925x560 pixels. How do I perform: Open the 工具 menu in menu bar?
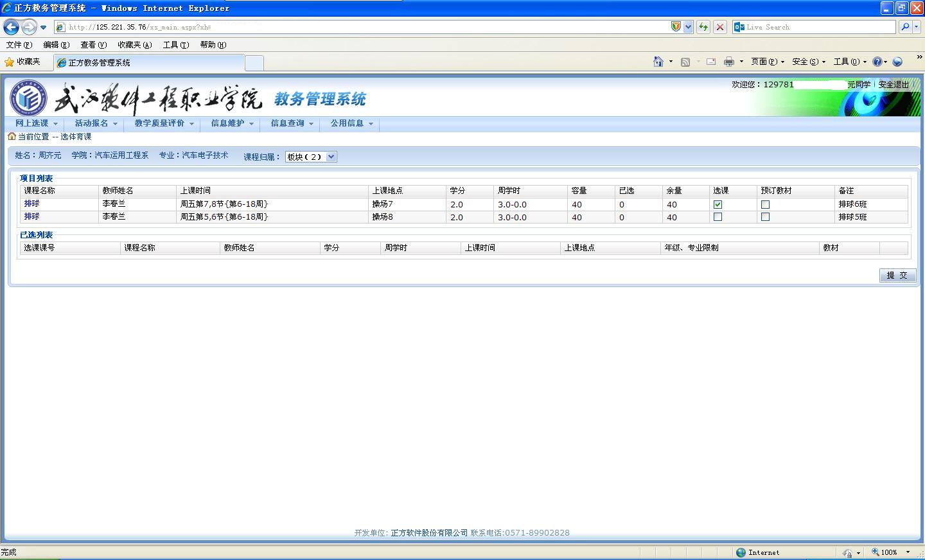pyautogui.click(x=175, y=45)
